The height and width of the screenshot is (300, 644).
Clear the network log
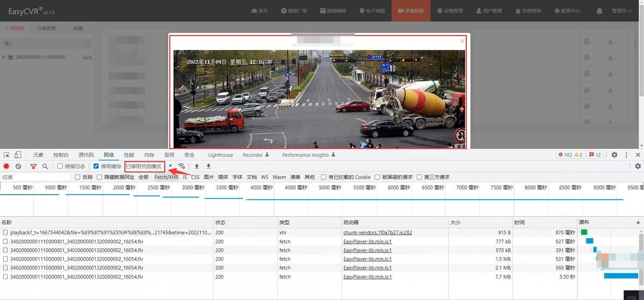pos(18,166)
